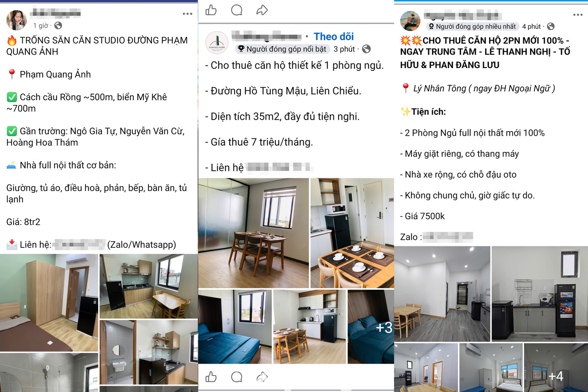The height and width of the screenshot is (392, 588).
Task: Comment on the Hồ Tùng Mậu apartment post
Action: click(x=236, y=377)
